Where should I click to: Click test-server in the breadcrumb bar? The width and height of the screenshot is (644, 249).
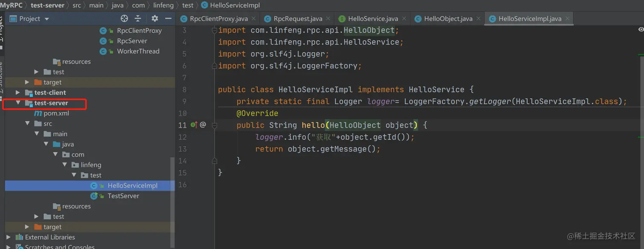[x=47, y=5]
